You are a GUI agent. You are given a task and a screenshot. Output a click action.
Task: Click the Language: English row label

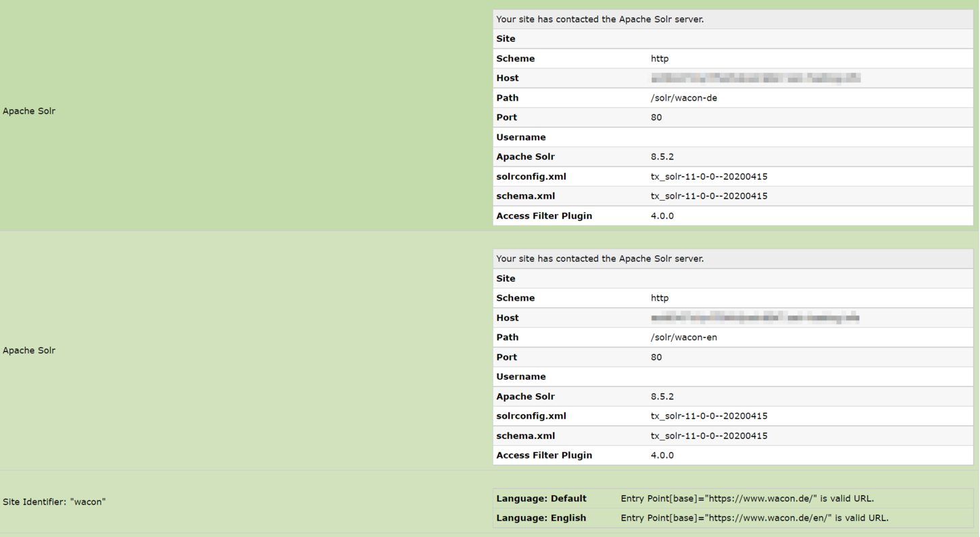click(x=541, y=518)
